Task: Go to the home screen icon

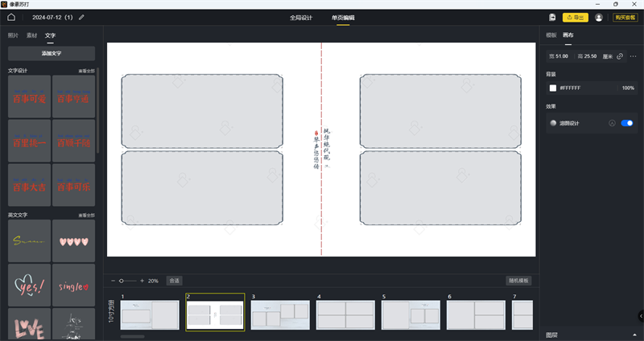Action: click(11, 17)
